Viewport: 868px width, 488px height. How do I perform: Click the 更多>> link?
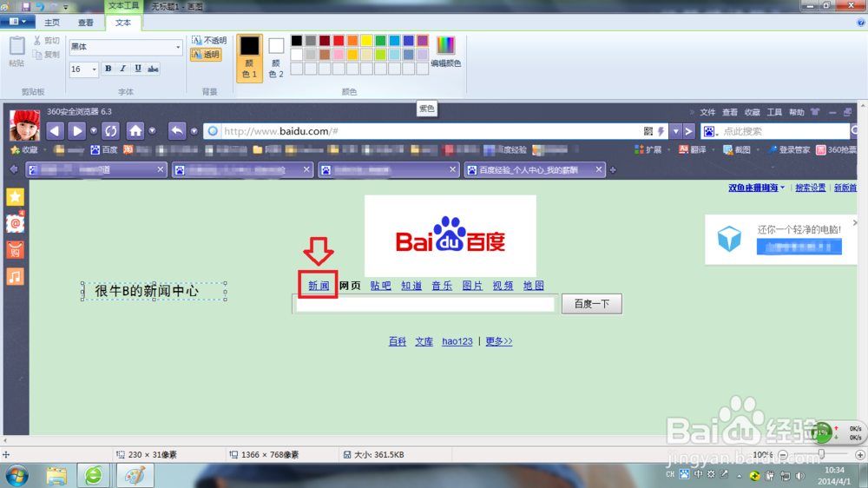(499, 341)
